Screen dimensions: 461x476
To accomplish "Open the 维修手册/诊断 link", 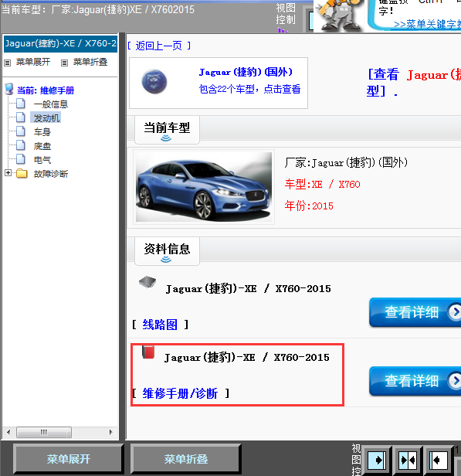I will pos(180,393).
